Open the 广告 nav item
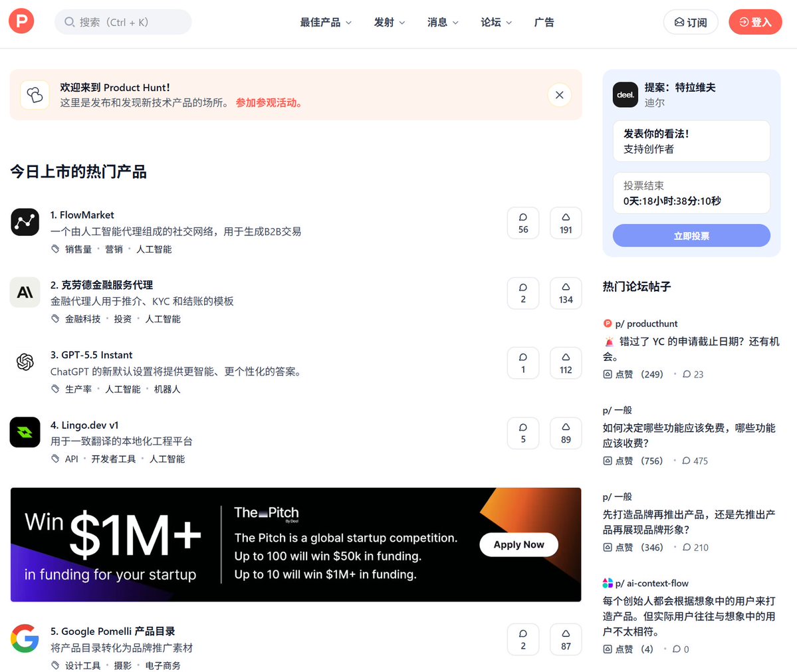797x672 pixels. (x=544, y=22)
